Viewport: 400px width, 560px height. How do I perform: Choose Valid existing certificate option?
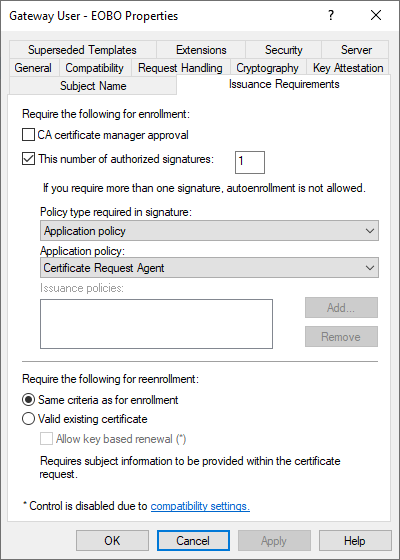[x=29, y=419]
